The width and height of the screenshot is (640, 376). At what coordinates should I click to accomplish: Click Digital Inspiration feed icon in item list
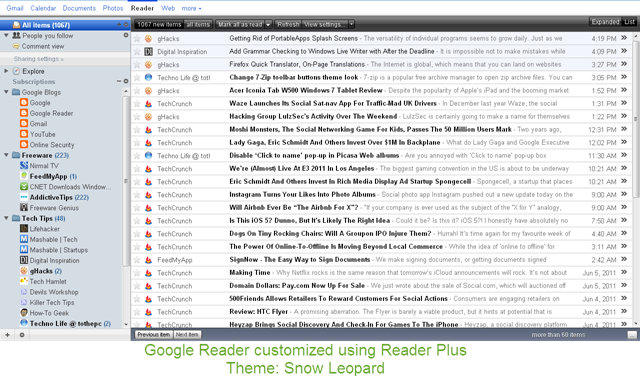coord(149,52)
